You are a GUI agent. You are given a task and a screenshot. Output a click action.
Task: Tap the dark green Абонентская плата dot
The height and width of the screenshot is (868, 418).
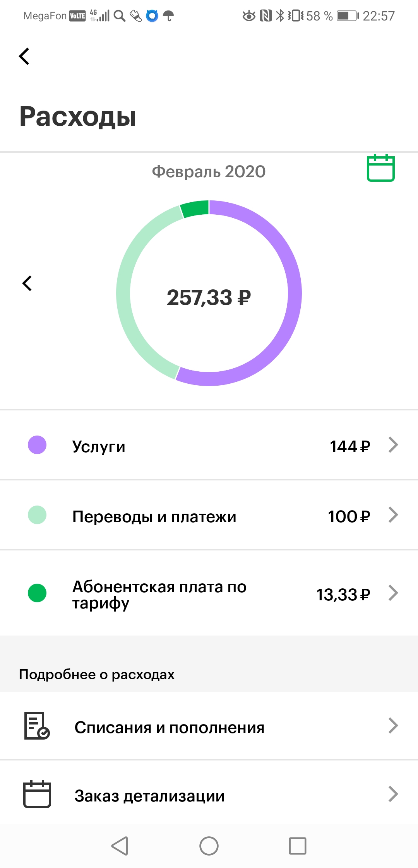pos(37,593)
